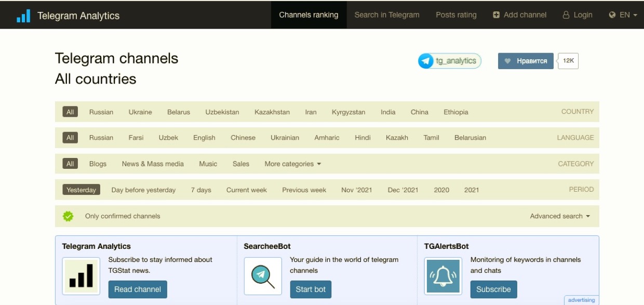This screenshot has height=305, width=644.
Task: Filter by country Iran
Action: (x=311, y=112)
